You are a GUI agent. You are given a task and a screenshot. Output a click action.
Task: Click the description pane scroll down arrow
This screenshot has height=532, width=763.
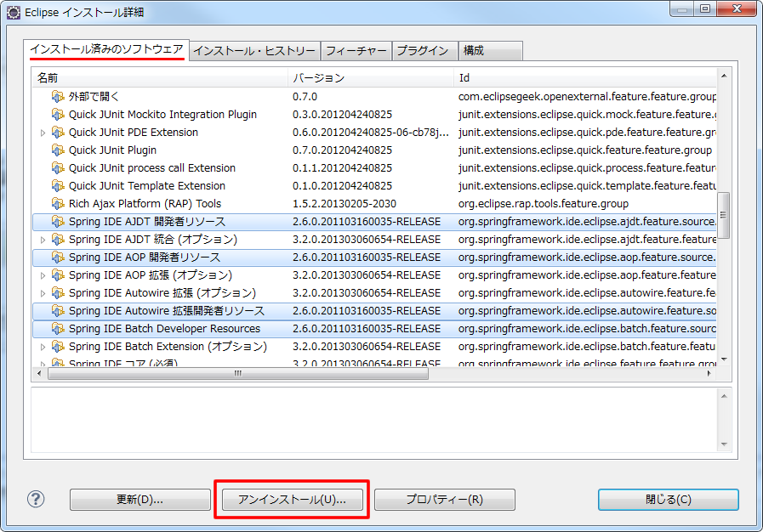click(x=724, y=444)
